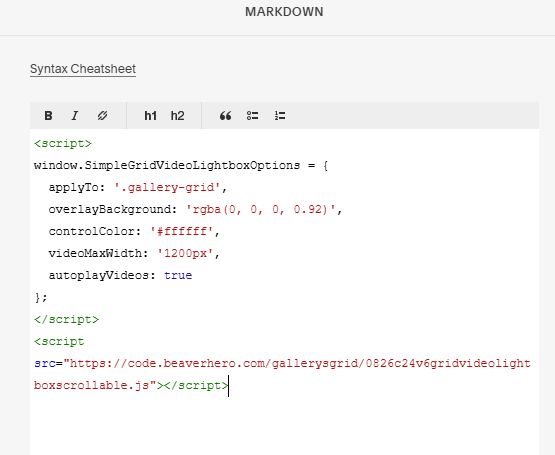Click the src beaverhero URL text
Screen dimensions: 555x455
tap(297, 364)
